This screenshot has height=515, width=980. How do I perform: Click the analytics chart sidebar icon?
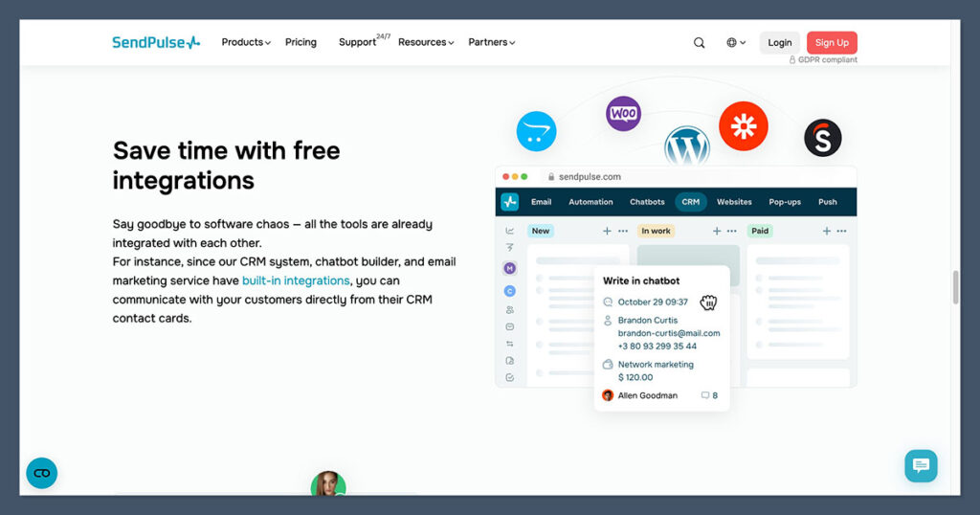point(510,231)
